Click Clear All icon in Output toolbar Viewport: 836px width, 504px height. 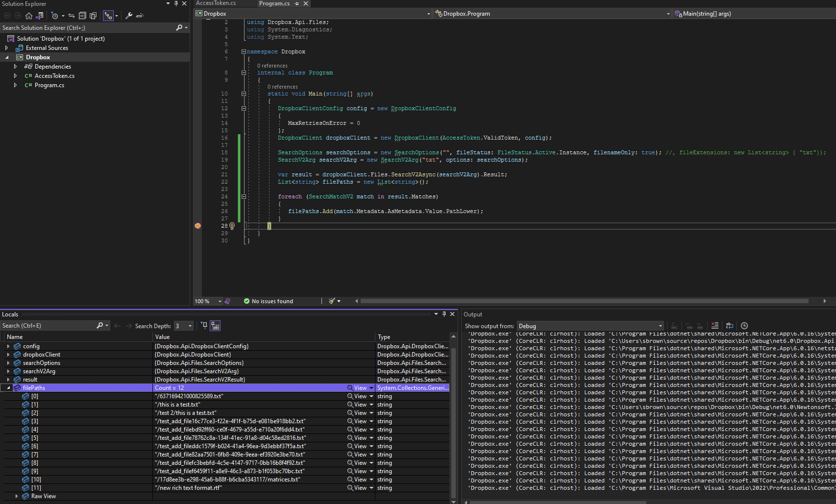coord(715,326)
